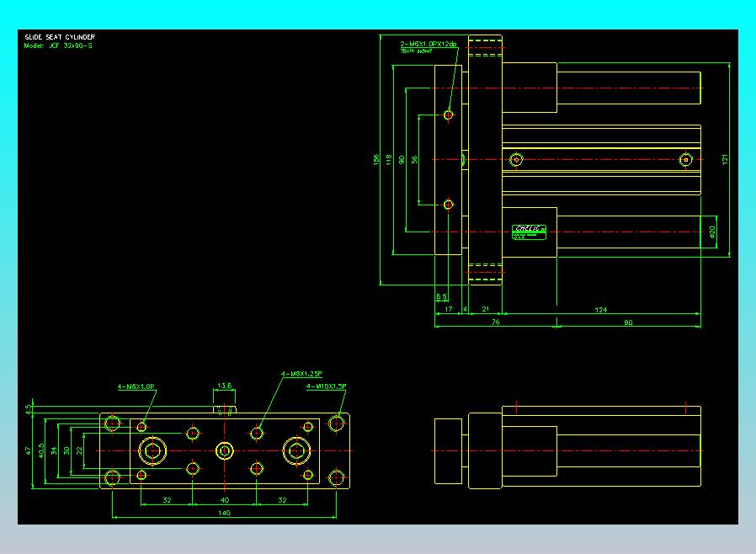Select the 156 vertical dimension text
The image size is (756, 554).
pyautogui.click(x=376, y=160)
